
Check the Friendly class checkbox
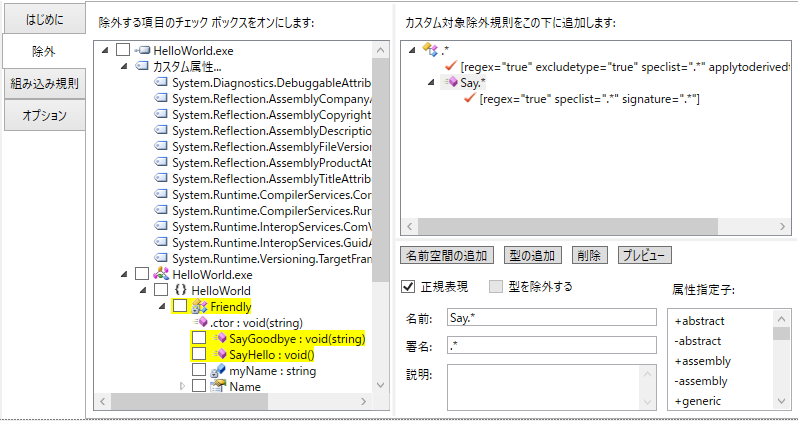(180, 306)
